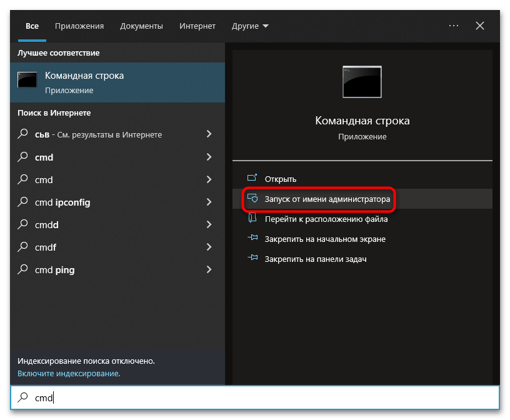Click the large Command Prompt preview icon
The image size is (510, 420).
click(362, 82)
